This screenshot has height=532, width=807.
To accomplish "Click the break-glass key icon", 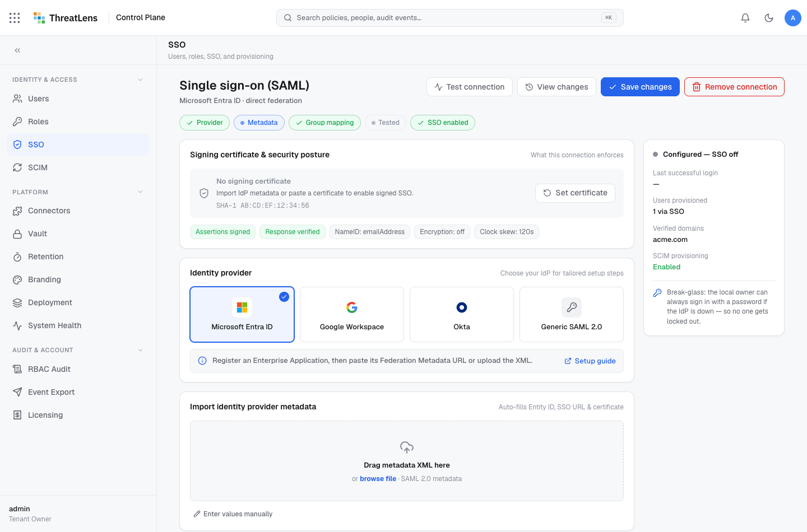I will click(x=657, y=293).
